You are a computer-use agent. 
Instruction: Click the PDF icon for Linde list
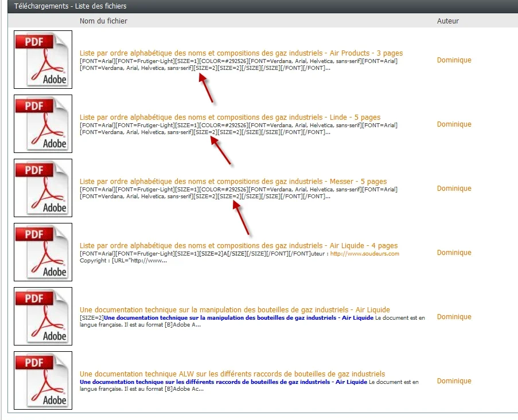pos(43,124)
